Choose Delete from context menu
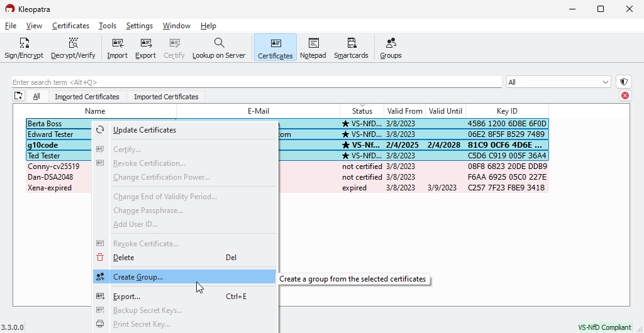This screenshot has width=644, height=333. [x=186, y=258]
